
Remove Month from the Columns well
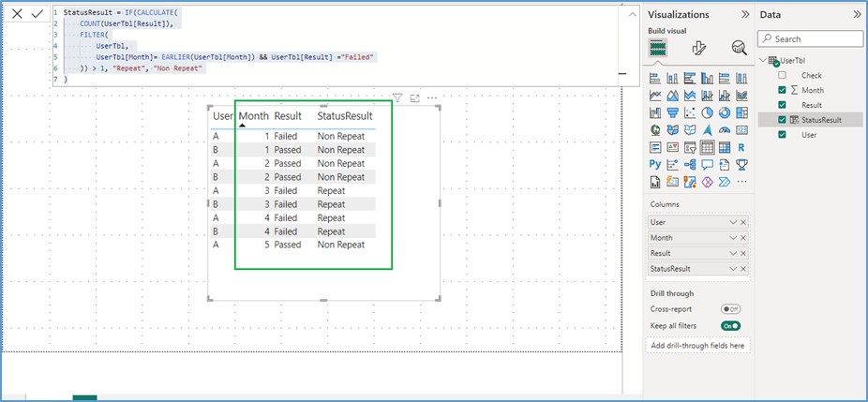[x=743, y=238]
